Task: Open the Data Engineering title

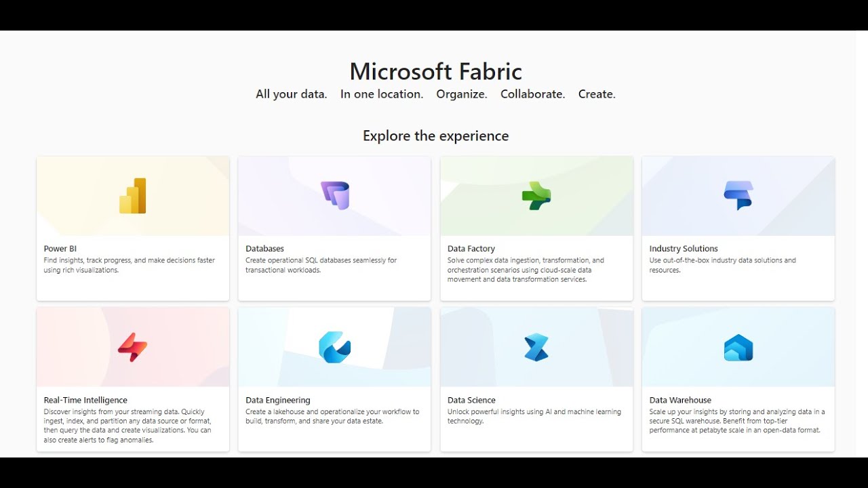Action: point(278,400)
